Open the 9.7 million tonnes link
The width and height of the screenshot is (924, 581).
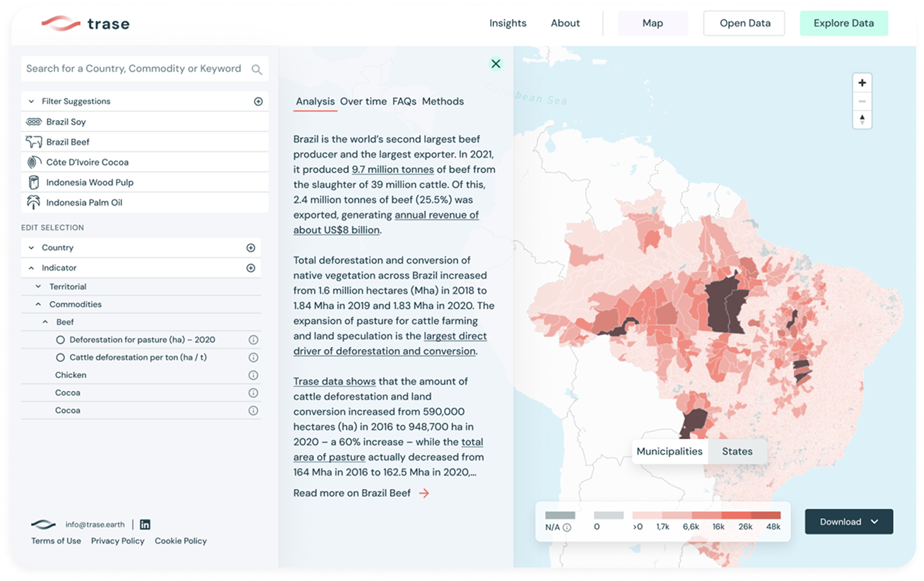tap(393, 170)
